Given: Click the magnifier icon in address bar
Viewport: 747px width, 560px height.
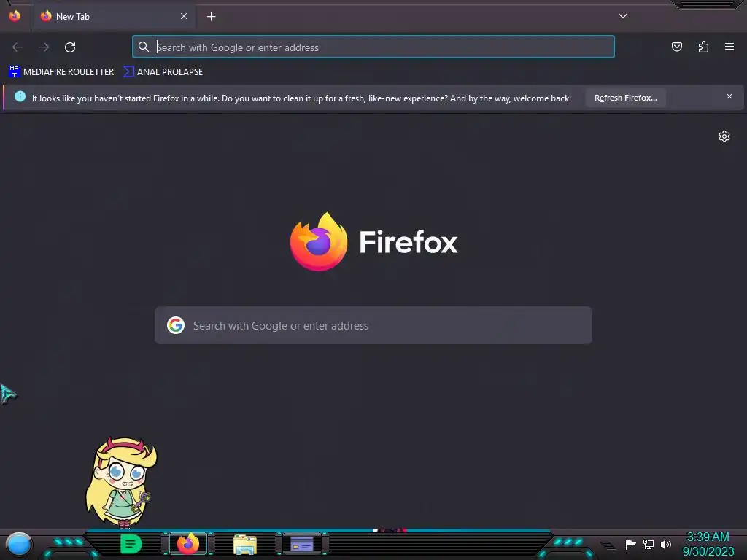Looking at the screenshot, I should coord(144,47).
